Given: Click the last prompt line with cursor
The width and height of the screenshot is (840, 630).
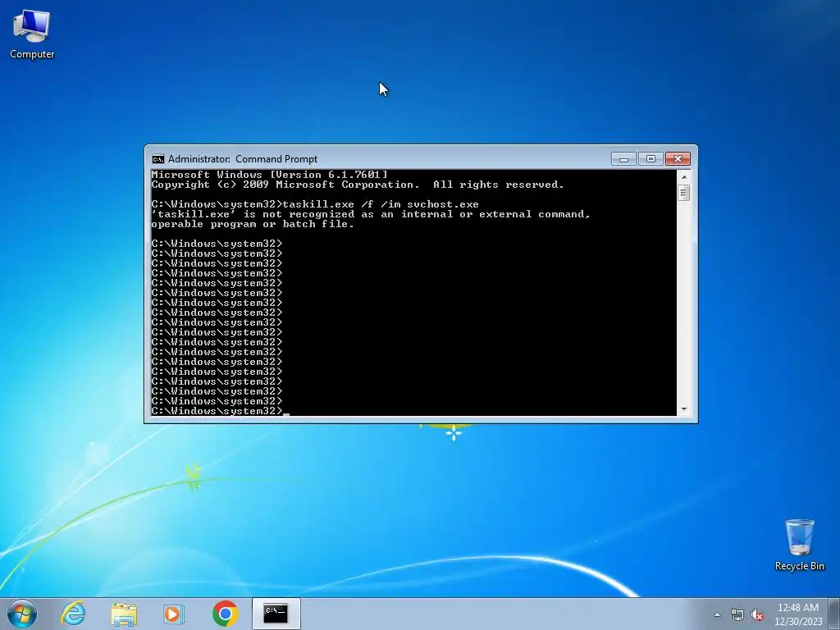Looking at the screenshot, I should (x=220, y=411).
